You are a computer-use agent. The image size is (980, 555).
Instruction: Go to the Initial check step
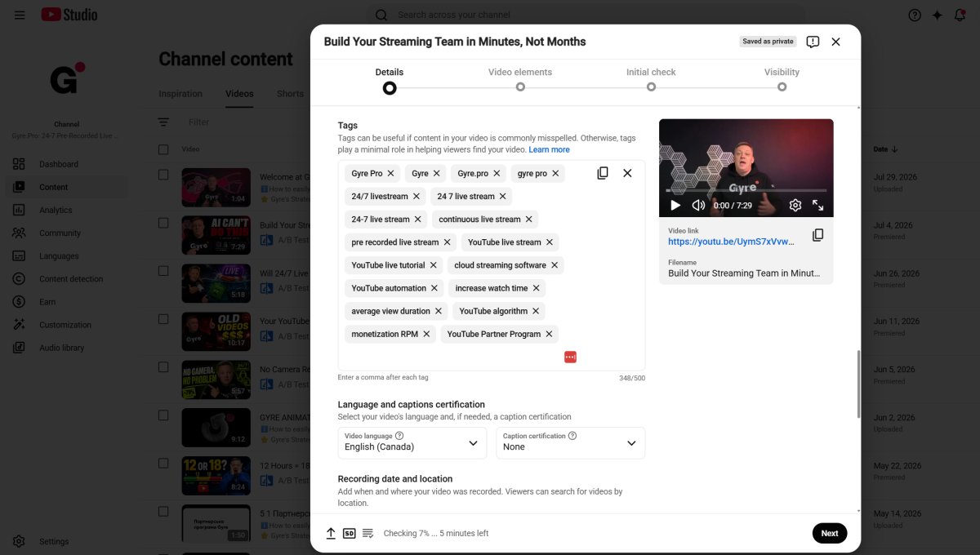[x=651, y=79]
